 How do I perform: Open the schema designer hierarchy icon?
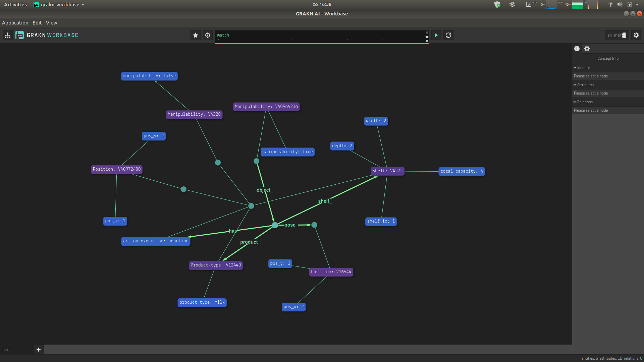(x=8, y=35)
